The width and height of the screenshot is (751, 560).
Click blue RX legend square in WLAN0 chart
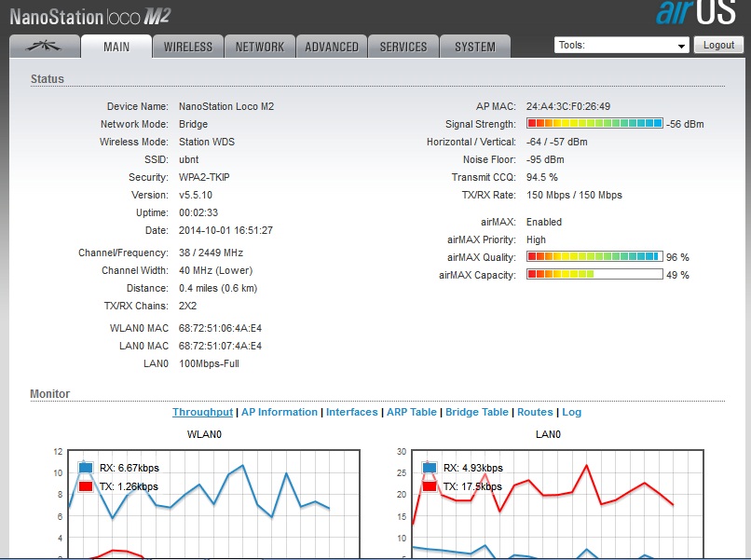point(86,467)
